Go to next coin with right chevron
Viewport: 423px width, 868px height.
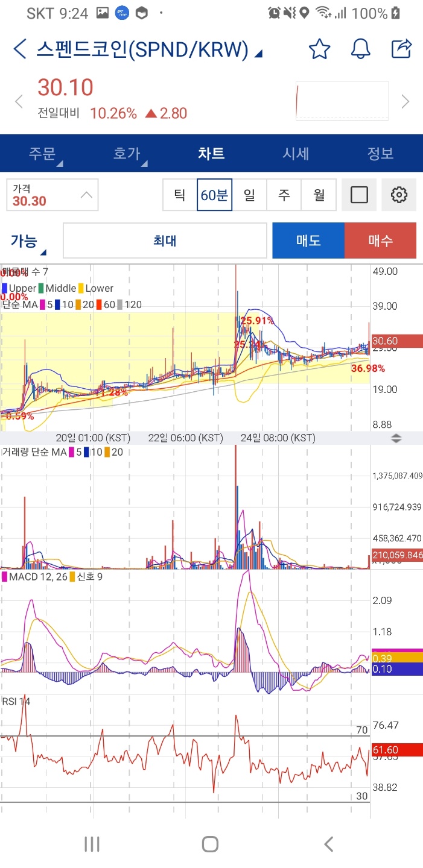tap(406, 101)
